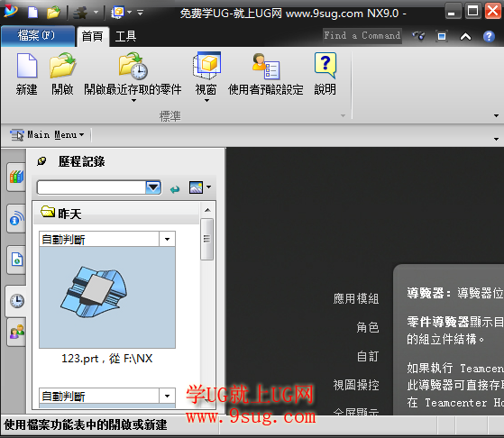This screenshot has width=504, height=438.
Task: Open the quick access toolbar options arrow
Action: tap(140, 13)
